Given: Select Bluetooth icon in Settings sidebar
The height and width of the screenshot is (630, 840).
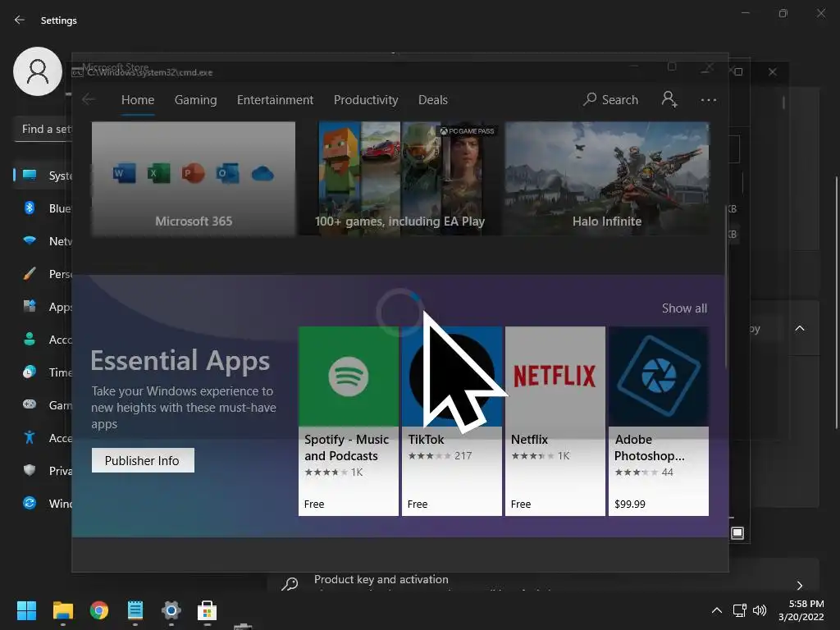Looking at the screenshot, I should coord(30,208).
